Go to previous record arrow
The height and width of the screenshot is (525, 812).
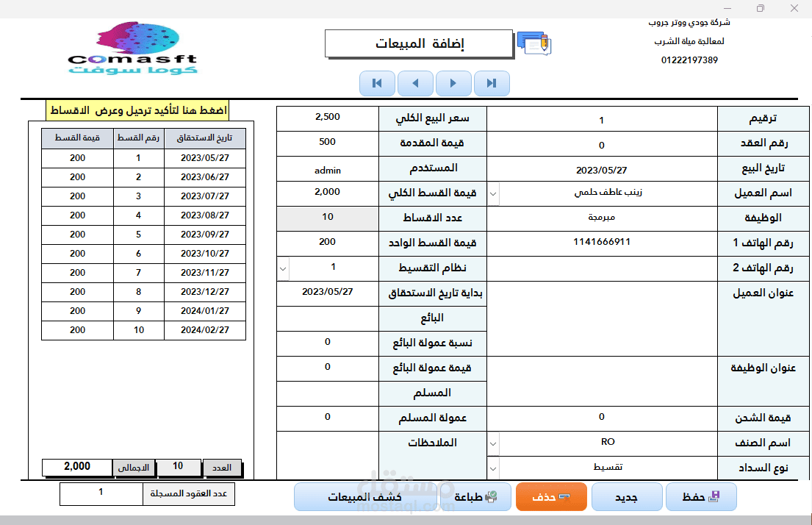coord(415,83)
